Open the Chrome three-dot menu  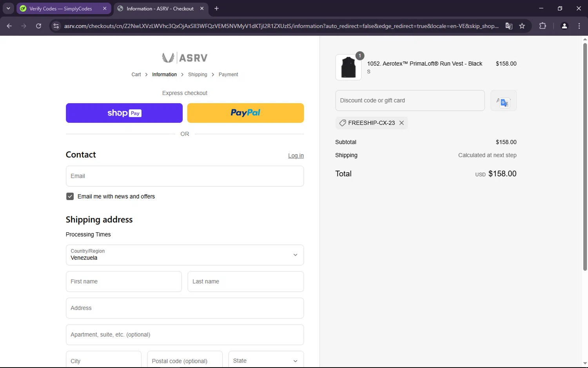(x=579, y=26)
